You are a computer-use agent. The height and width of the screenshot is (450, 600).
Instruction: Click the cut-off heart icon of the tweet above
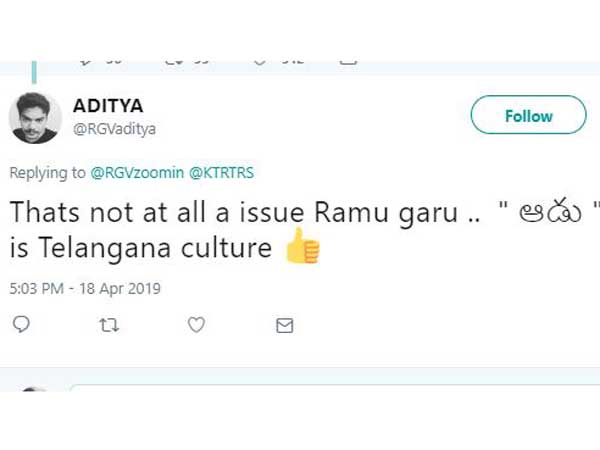point(260,63)
